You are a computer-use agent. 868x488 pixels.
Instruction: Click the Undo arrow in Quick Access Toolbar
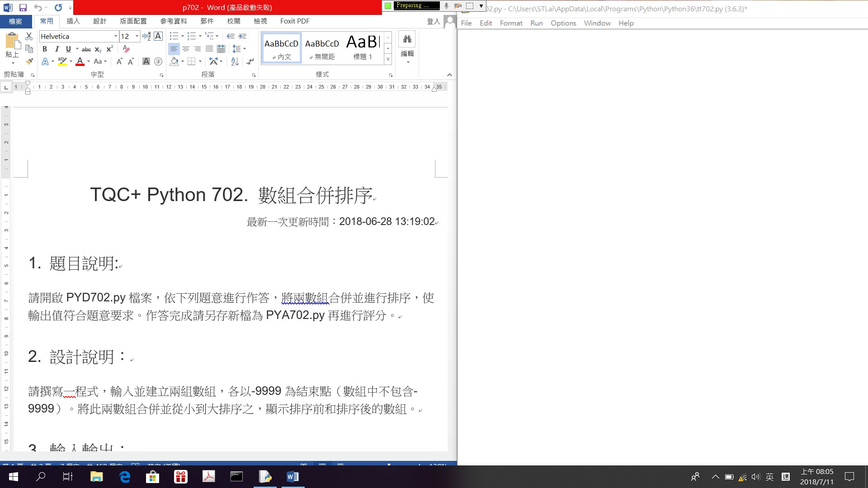point(38,7)
